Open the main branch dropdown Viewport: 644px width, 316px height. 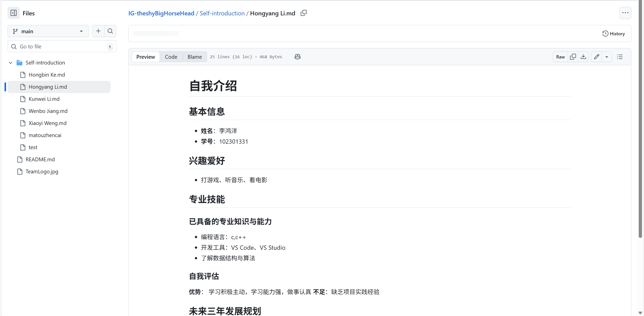click(x=48, y=31)
